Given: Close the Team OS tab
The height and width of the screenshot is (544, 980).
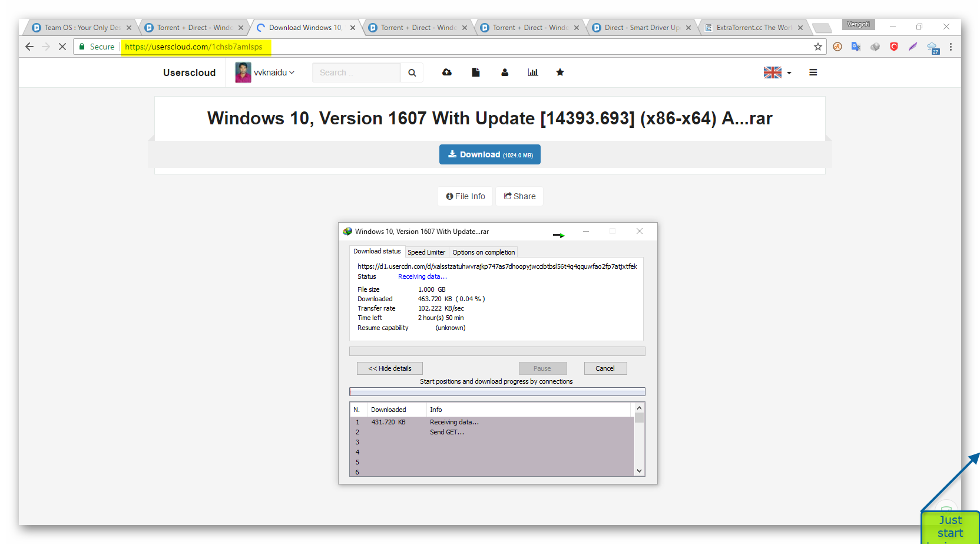Looking at the screenshot, I should pyautogui.click(x=129, y=28).
